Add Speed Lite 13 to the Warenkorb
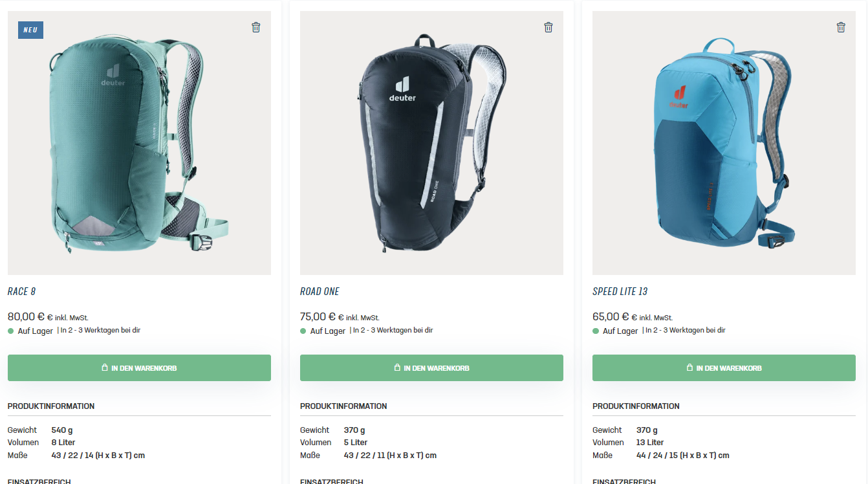 [x=724, y=368]
